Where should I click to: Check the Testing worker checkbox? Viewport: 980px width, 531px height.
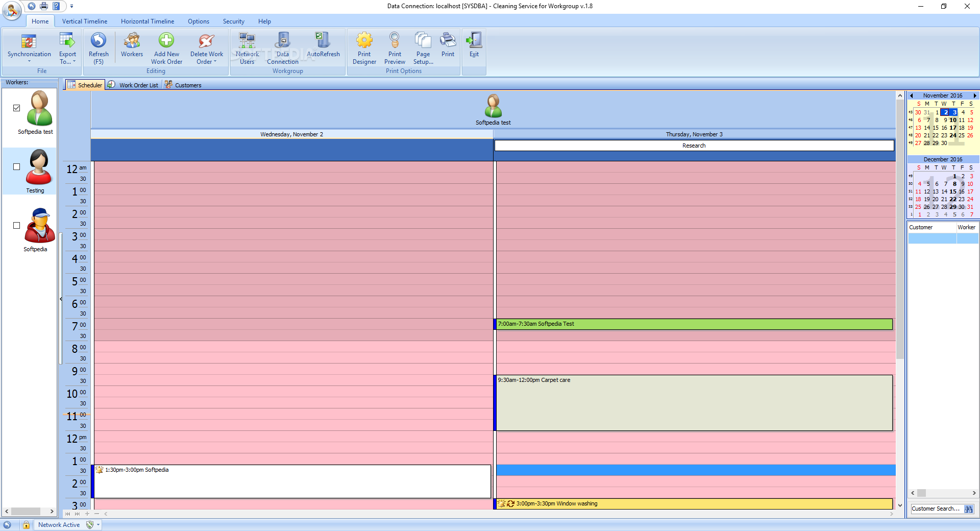pyautogui.click(x=17, y=166)
